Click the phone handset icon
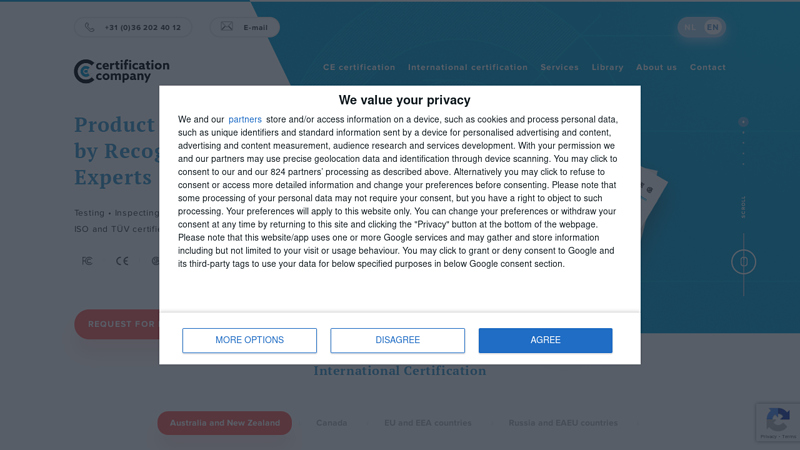 click(89, 28)
